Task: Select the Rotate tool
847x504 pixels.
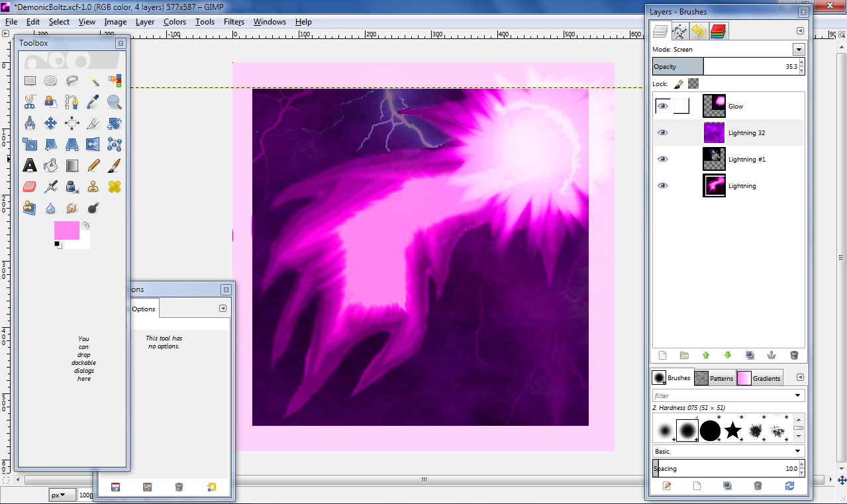Action: pyautogui.click(x=115, y=123)
